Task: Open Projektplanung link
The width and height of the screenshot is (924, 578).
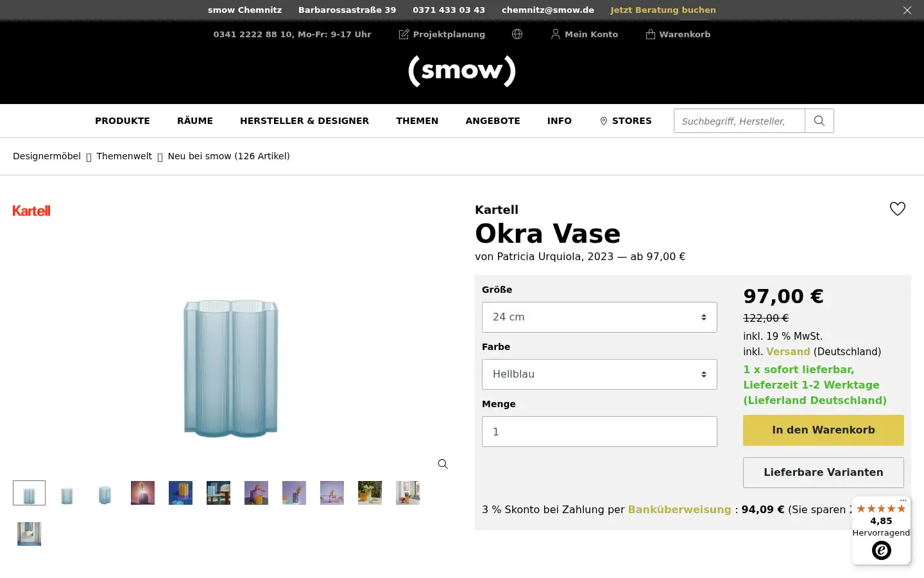Action: point(442,34)
